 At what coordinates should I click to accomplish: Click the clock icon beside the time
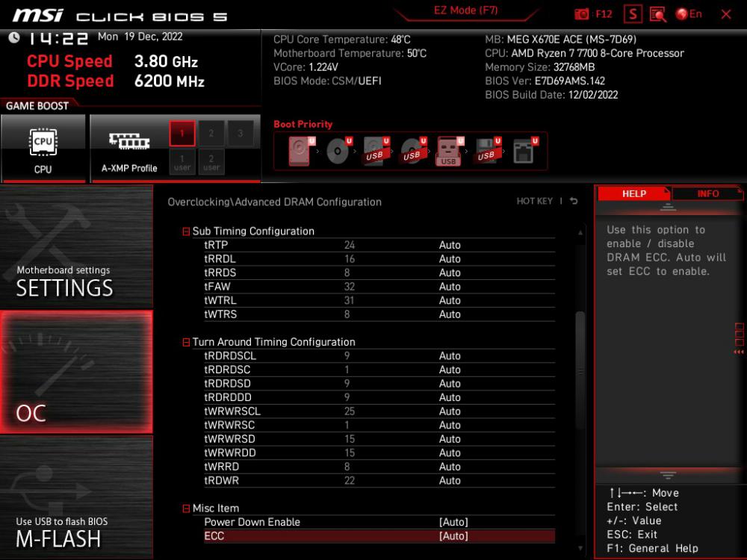point(13,37)
